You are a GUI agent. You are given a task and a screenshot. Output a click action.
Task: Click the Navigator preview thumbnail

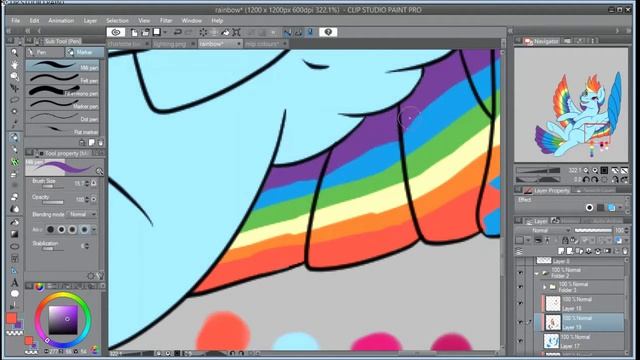point(571,105)
